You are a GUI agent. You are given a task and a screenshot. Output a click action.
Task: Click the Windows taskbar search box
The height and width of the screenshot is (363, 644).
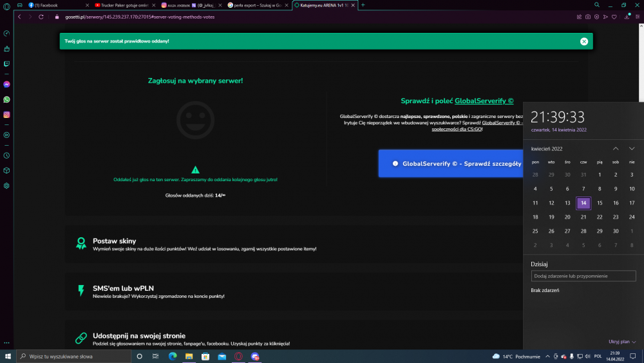click(x=74, y=357)
